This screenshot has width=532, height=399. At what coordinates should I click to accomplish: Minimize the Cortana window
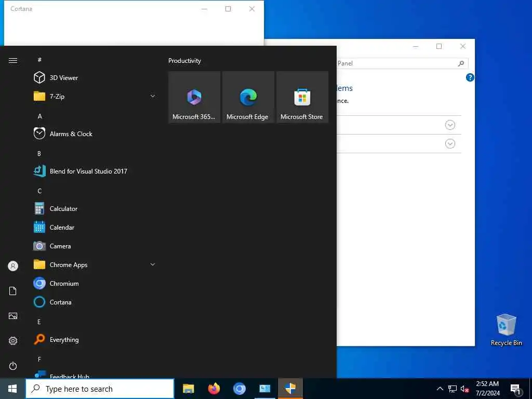[x=204, y=9]
